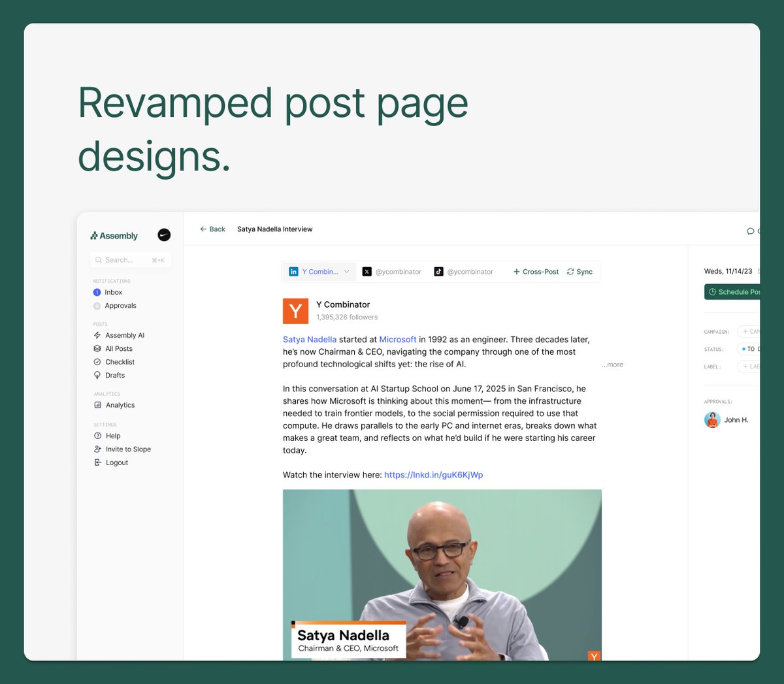The width and height of the screenshot is (784, 684).
Task: Click the Weds, 11/14/23 date
Action: [x=728, y=271]
